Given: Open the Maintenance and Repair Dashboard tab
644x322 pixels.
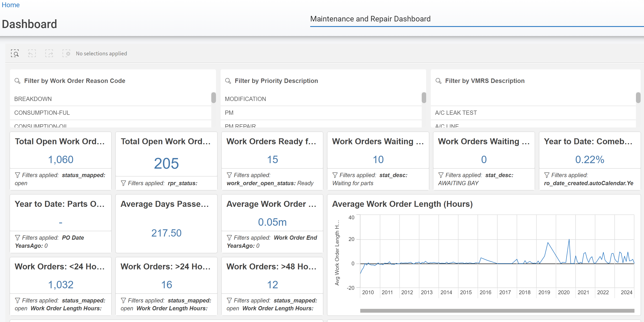Looking at the screenshot, I should click(370, 19).
